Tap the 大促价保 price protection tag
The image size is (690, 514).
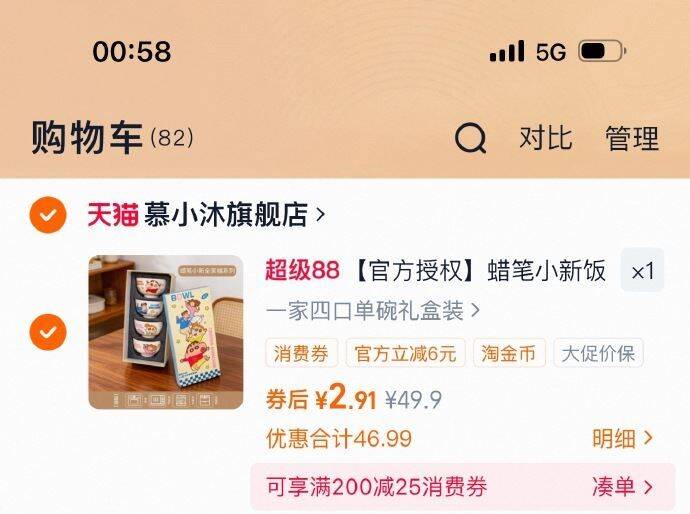pos(598,353)
